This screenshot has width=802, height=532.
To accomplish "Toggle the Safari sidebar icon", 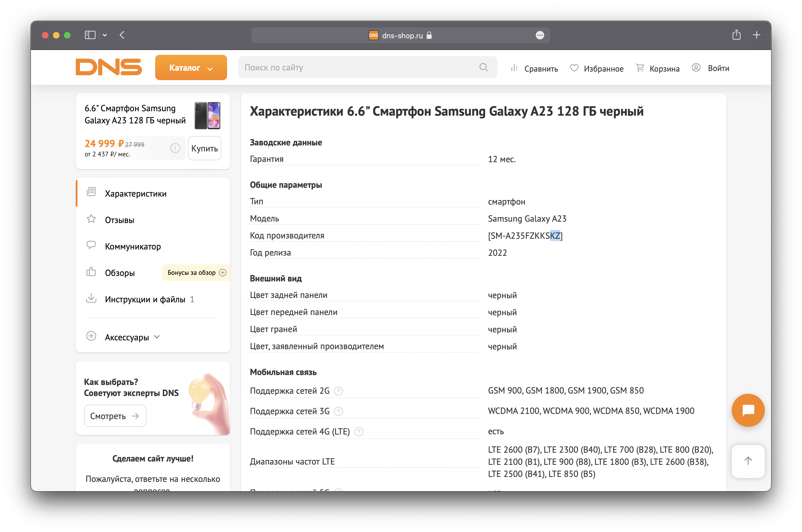I will tap(90, 35).
